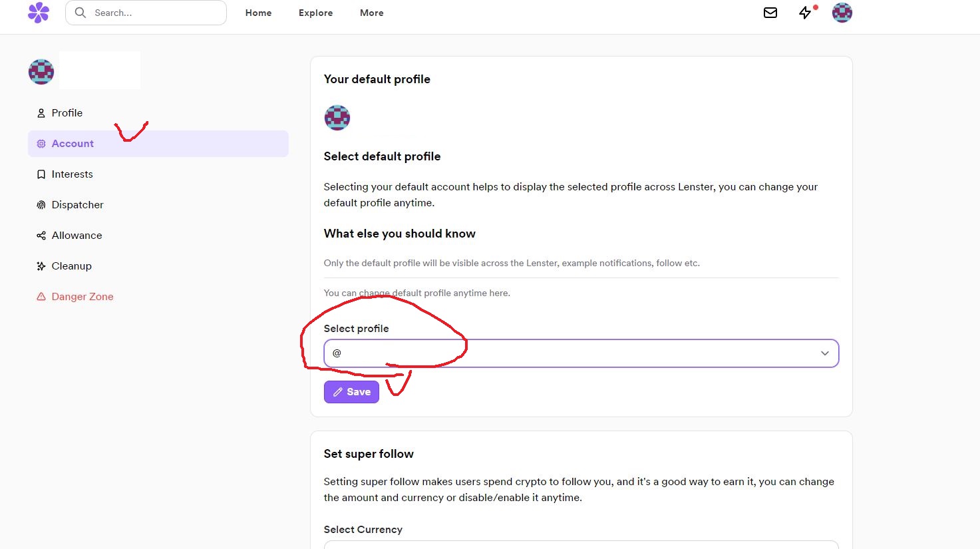Viewport: 980px width, 549px height.
Task: Click the Lenster flower logo
Action: (x=39, y=13)
